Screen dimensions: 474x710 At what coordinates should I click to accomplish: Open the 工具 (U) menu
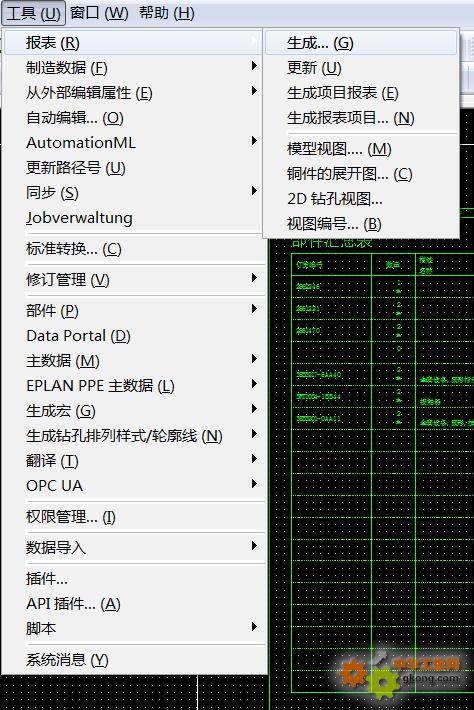click(34, 13)
